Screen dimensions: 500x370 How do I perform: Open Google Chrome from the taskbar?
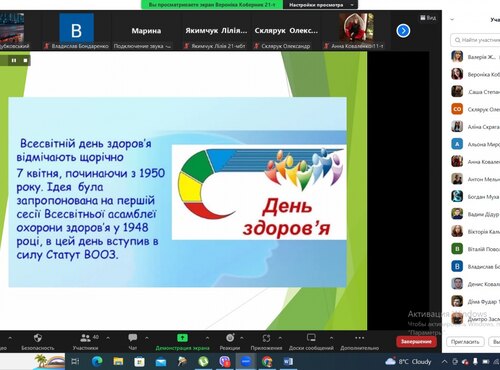(x=267, y=361)
